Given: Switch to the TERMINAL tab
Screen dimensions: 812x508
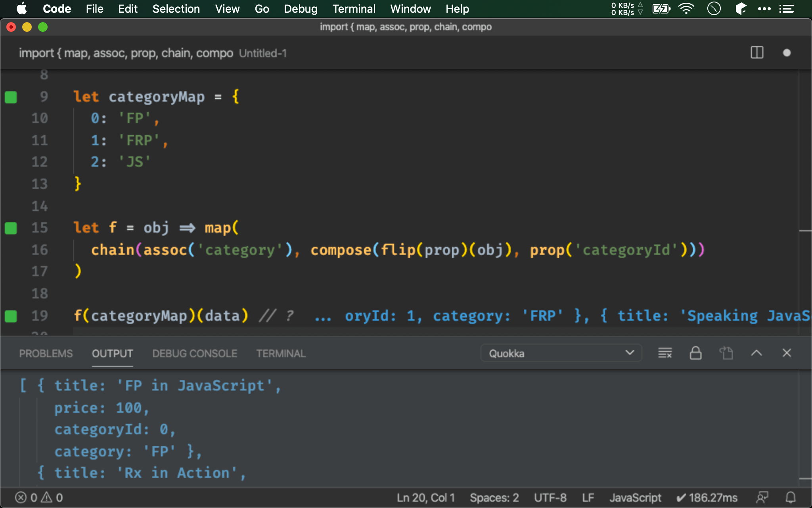Looking at the screenshot, I should pyautogui.click(x=281, y=353).
